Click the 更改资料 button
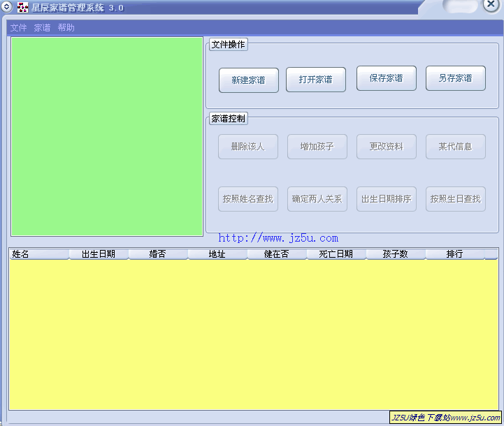Screen dimensions: 504x426 tap(386, 147)
